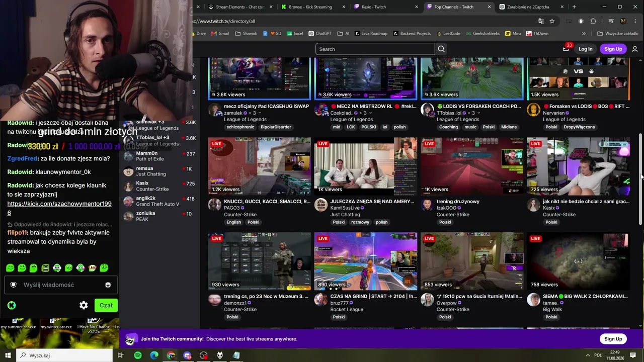The height and width of the screenshot is (362, 644).
Task: Open the GeeksforGeeks bookmark
Action: pyautogui.click(x=482, y=34)
